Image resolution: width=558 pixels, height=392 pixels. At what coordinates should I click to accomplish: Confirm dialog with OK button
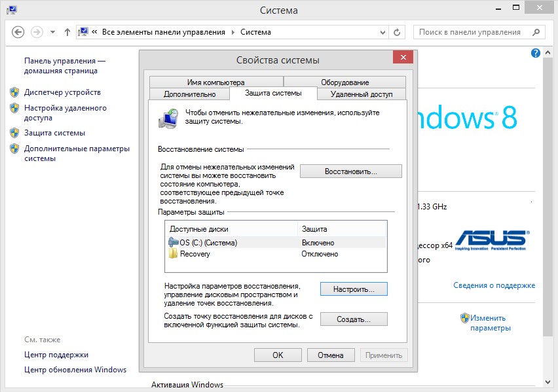tap(278, 355)
